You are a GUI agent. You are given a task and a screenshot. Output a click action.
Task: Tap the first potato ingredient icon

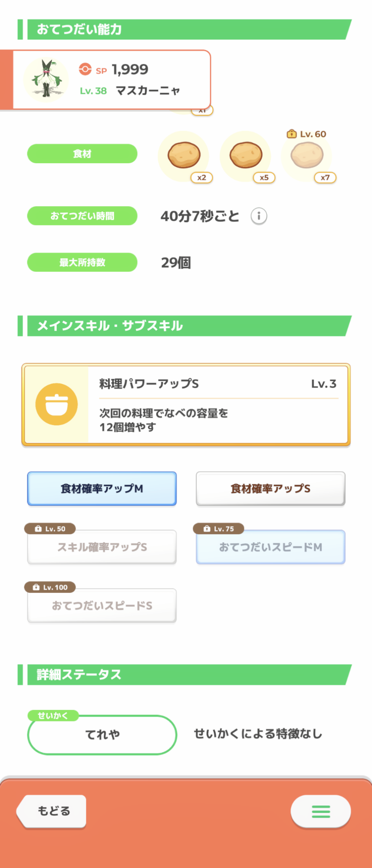(184, 155)
